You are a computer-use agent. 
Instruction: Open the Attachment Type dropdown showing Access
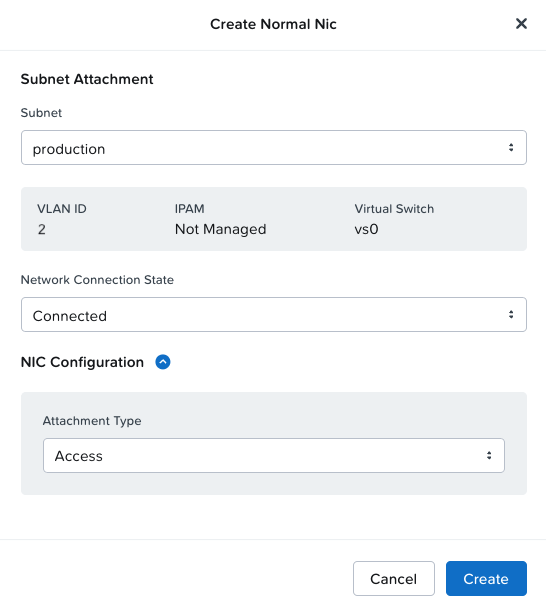tap(274, 455)
